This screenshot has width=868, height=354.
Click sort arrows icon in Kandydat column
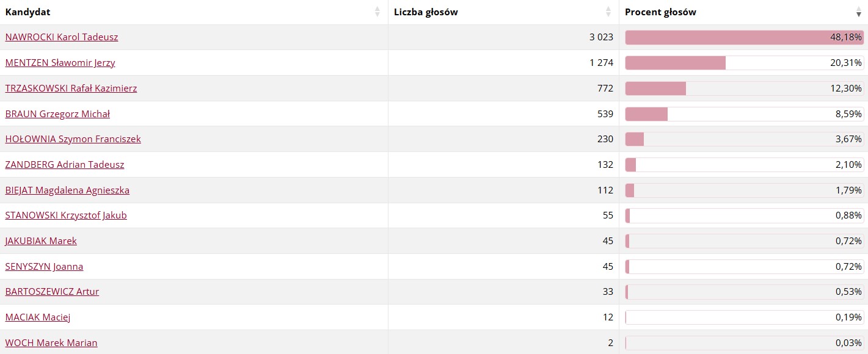(377, 12)
